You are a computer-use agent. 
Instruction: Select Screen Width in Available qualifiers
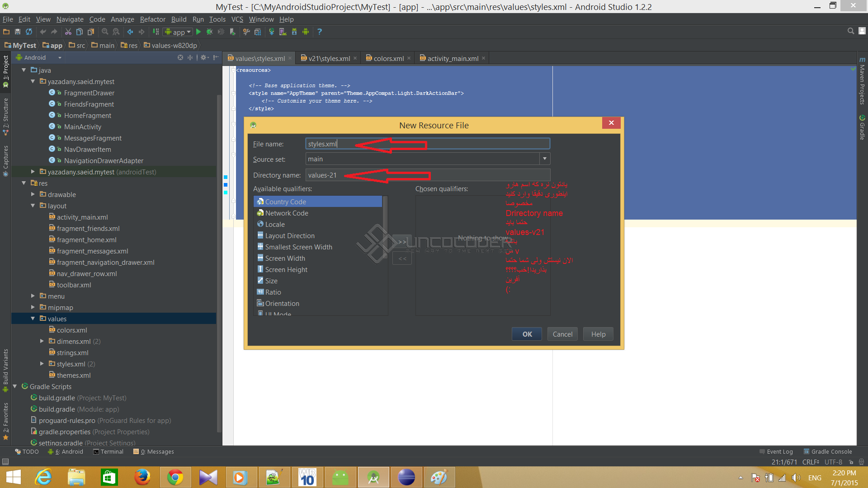click(x=318, y=258)
